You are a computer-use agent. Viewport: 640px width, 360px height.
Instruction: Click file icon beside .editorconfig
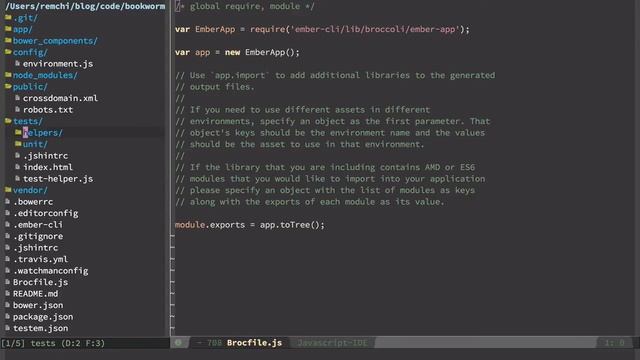click(x=7, y=213)
